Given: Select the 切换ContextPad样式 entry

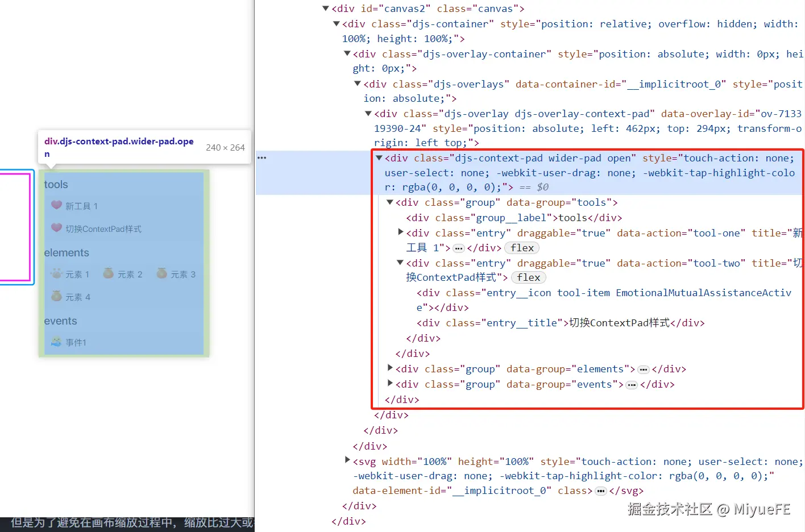Looking at the screenshot, I should point(96,228).
